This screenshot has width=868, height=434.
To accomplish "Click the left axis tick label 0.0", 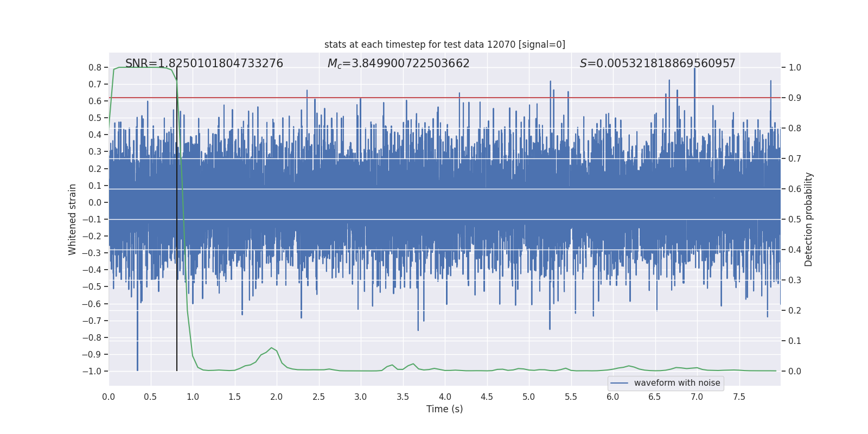I will point(95,202).
